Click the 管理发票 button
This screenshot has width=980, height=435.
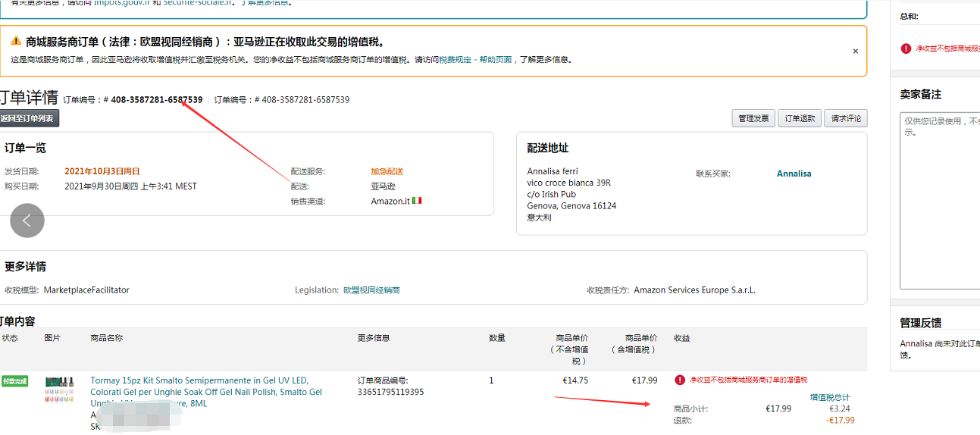(753, 118)
